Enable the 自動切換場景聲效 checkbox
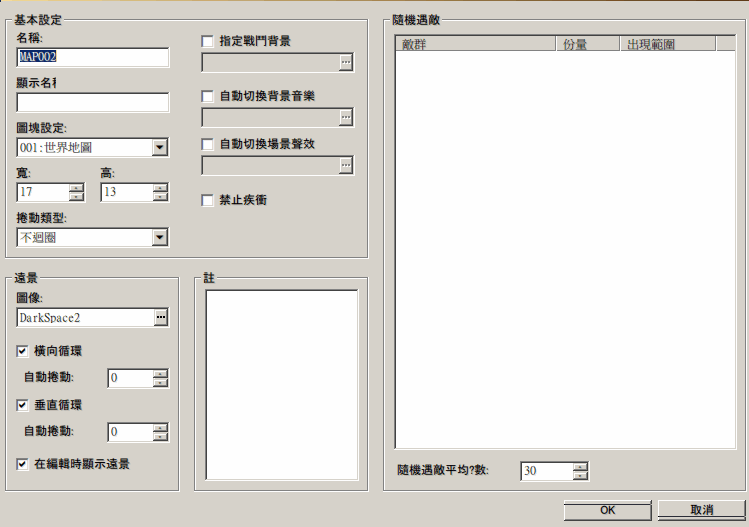The width and height of the screenshot is (749, 527). [207, 144]
